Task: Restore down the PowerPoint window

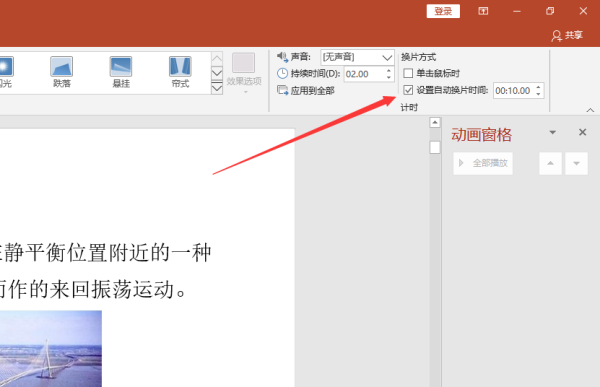Action: click(x=550, y=11)
